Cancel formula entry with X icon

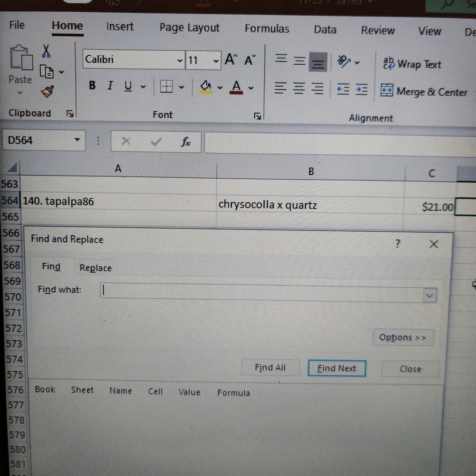[126, 141]
